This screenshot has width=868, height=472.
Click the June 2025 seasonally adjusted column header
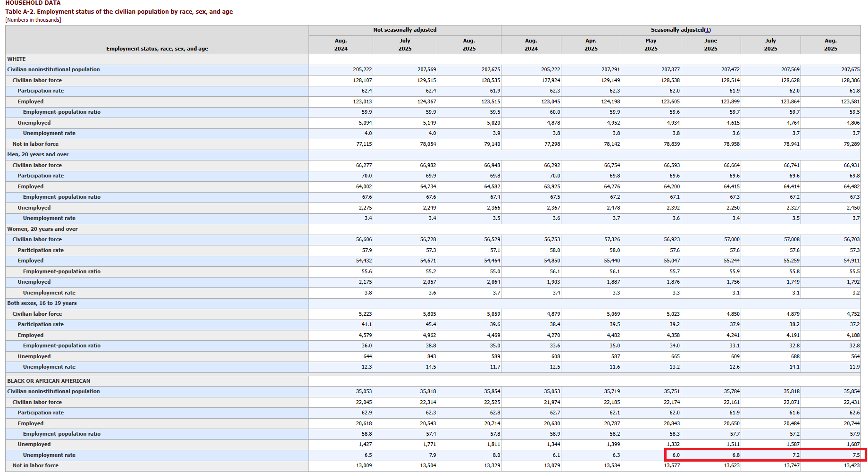click(710, 44)
